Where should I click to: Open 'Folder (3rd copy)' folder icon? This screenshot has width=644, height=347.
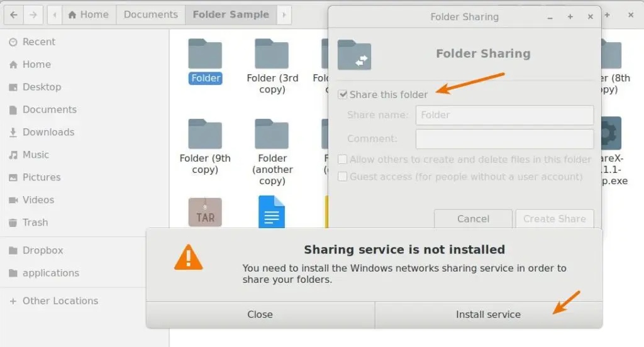pos(272,55)
